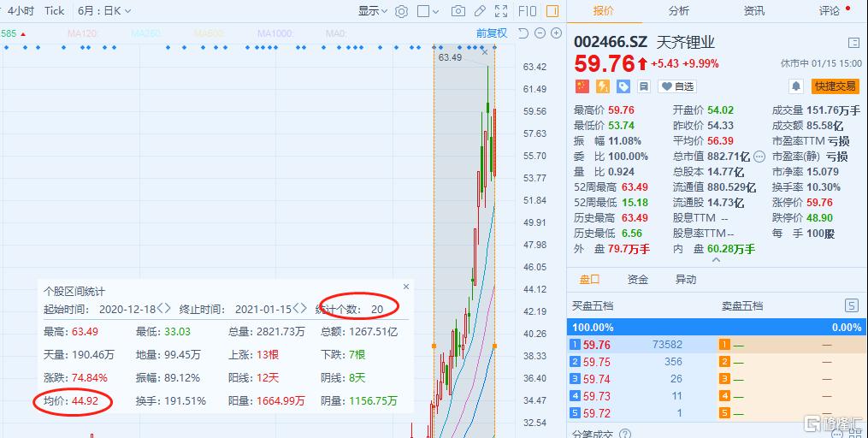Click bid level 3 price 59.74
Viewport: 868px width, 438px height.
(x=597, y=379)
